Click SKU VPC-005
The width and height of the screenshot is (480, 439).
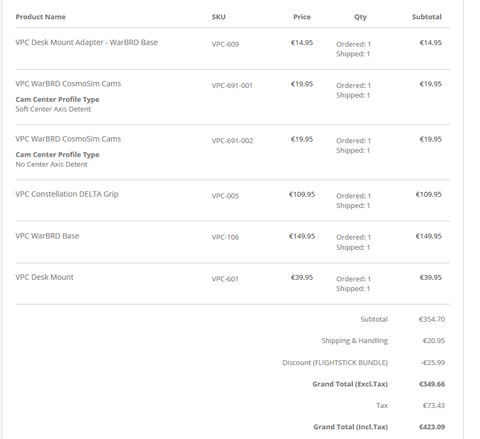tap(225, 196)
